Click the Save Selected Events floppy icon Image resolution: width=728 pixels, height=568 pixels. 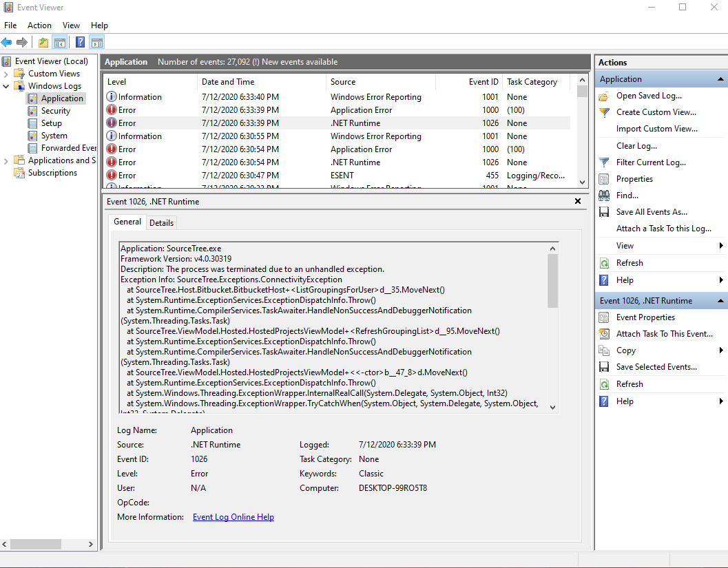coord(603,367)
